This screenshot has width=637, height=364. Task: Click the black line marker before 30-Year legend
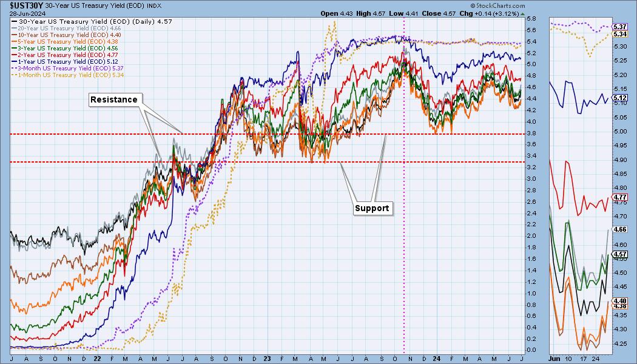click(x=15, y=21)
